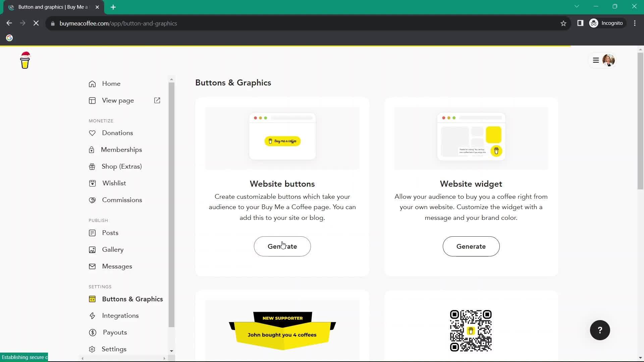Image resolution: width=644 pixels, height=362 pixels.
Task: Select the Payouts menu item
Action: (x=115, y=333)
